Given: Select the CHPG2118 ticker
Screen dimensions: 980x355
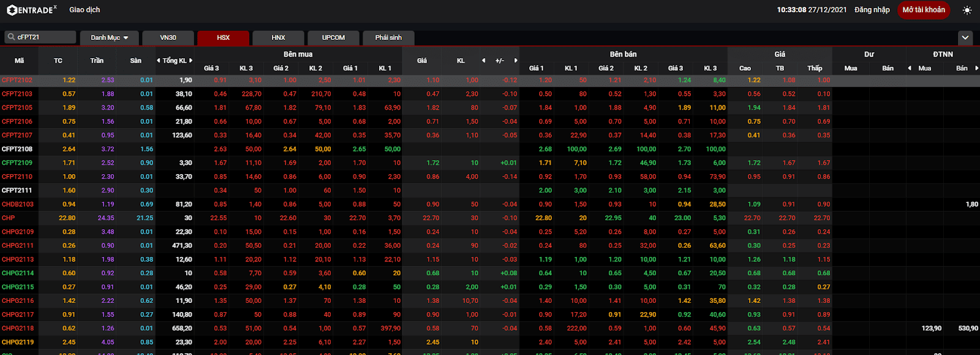Looking at the screenshot, I should (x=18, y=329).
